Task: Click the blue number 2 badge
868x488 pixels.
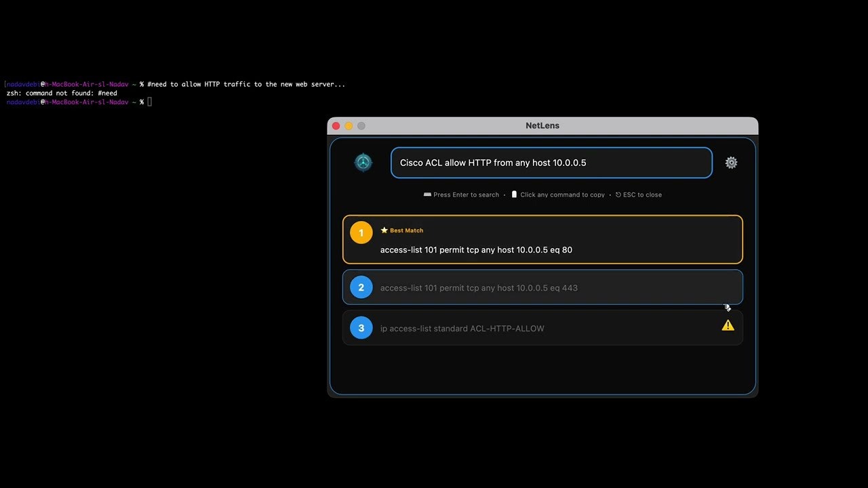Action: pyautogui.click(x=361, y=287)
